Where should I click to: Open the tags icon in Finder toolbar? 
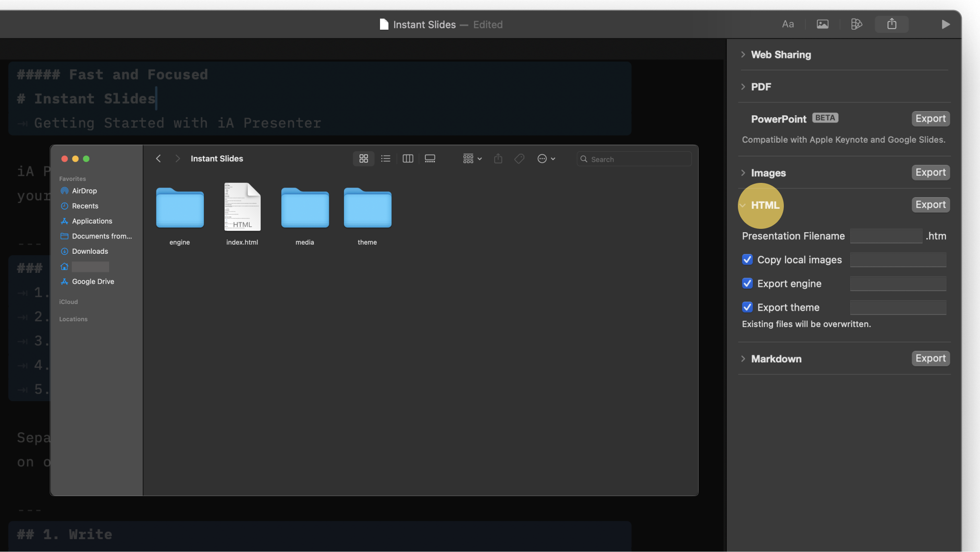(519, 158)
